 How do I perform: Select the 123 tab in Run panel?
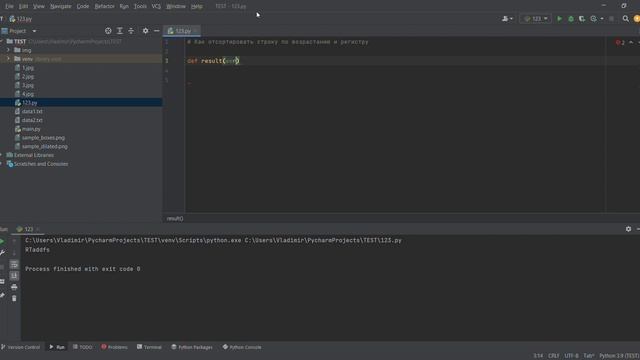[x=28, y=229]
